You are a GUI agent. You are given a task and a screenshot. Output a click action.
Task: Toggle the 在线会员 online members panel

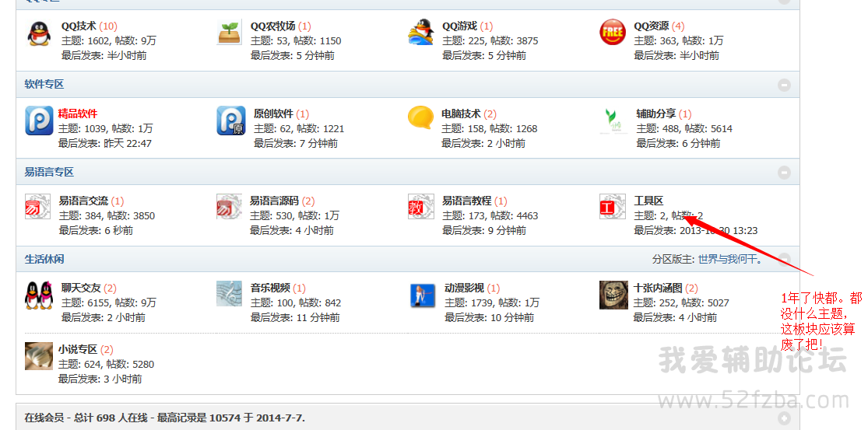click(784, 418)
